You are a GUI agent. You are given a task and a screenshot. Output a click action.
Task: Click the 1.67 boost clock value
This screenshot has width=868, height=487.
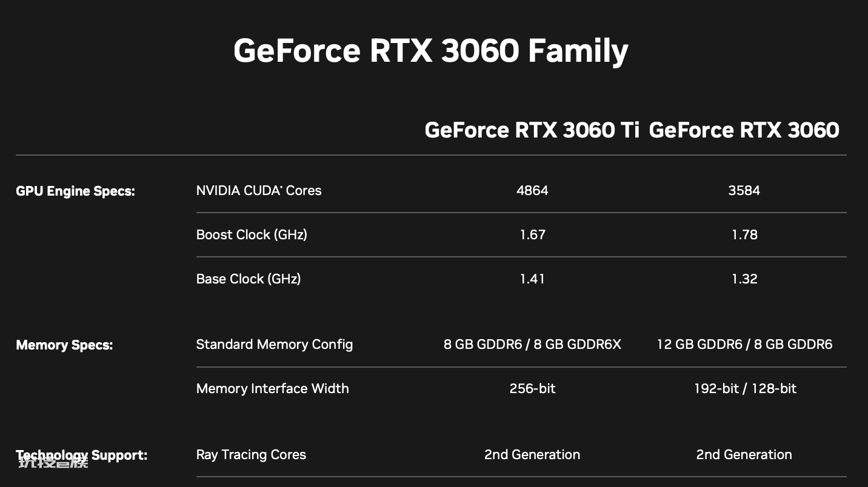[532, 234]
